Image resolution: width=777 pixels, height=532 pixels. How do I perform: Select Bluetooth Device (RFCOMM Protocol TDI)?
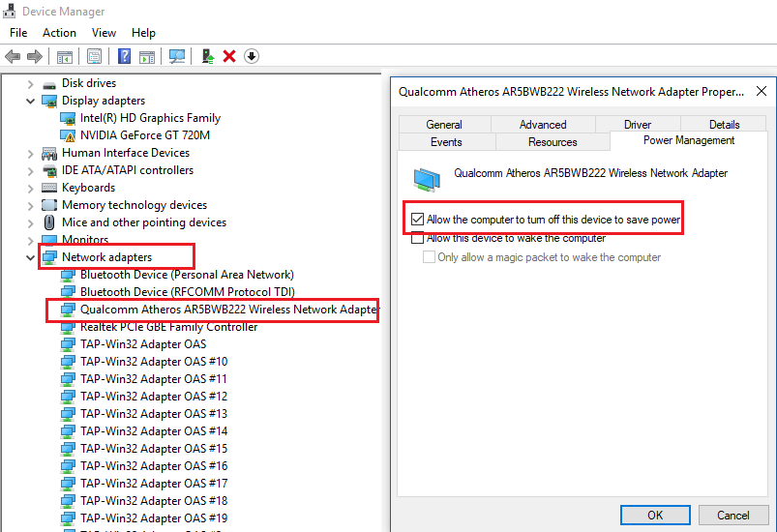188,292
